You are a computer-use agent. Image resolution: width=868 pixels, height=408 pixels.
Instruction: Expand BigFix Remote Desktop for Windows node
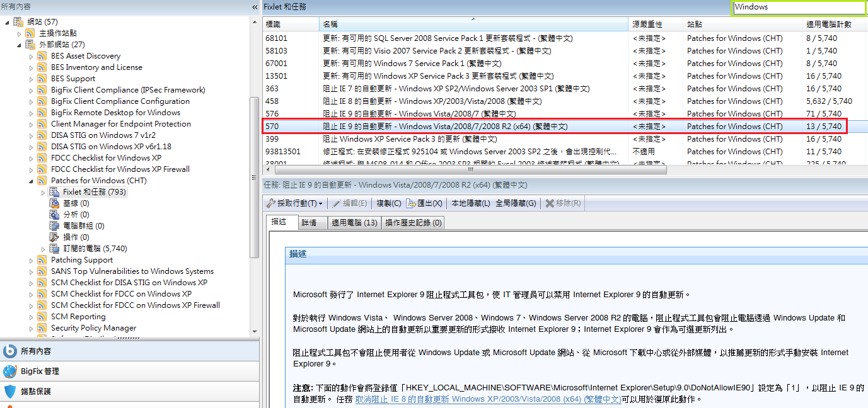coord(32,113)
